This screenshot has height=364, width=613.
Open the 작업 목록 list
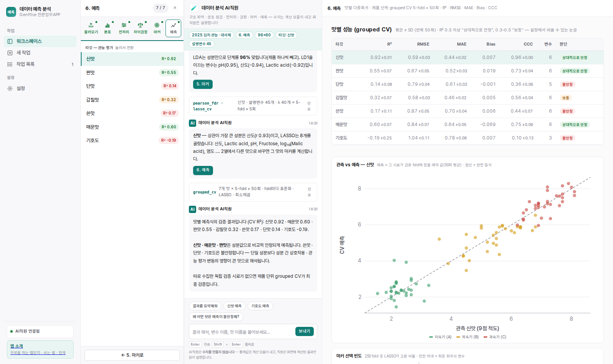tap(40, 64)
